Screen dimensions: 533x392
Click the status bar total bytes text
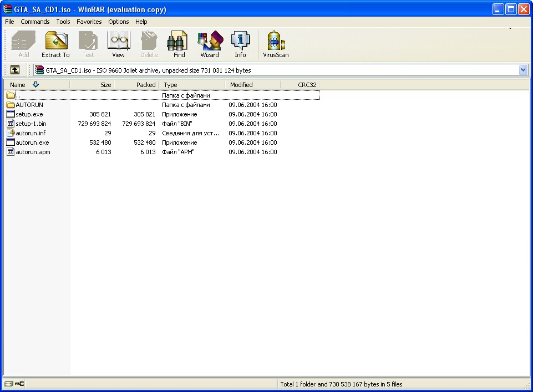pyautogui.click(x=341, y=384)
